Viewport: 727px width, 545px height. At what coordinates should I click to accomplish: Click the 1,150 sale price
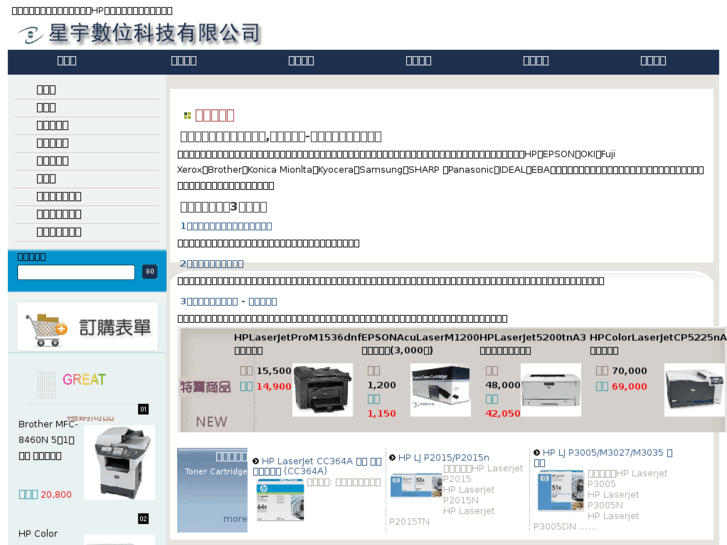382,413
